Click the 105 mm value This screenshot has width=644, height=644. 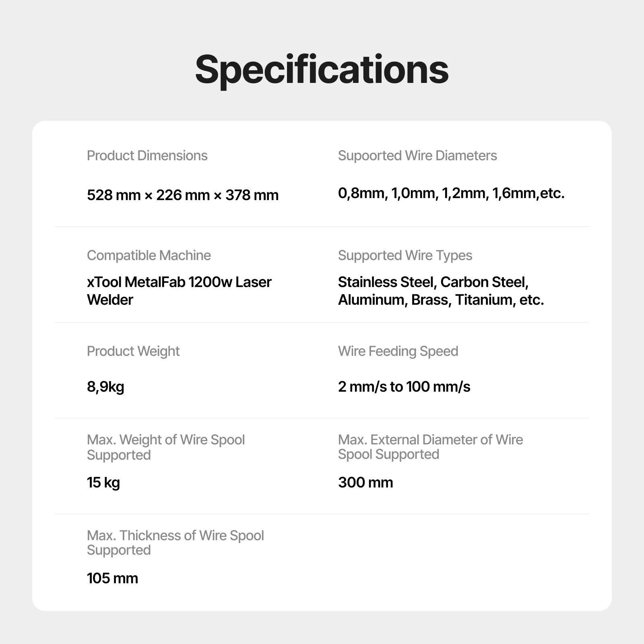(x=112, y=578)
